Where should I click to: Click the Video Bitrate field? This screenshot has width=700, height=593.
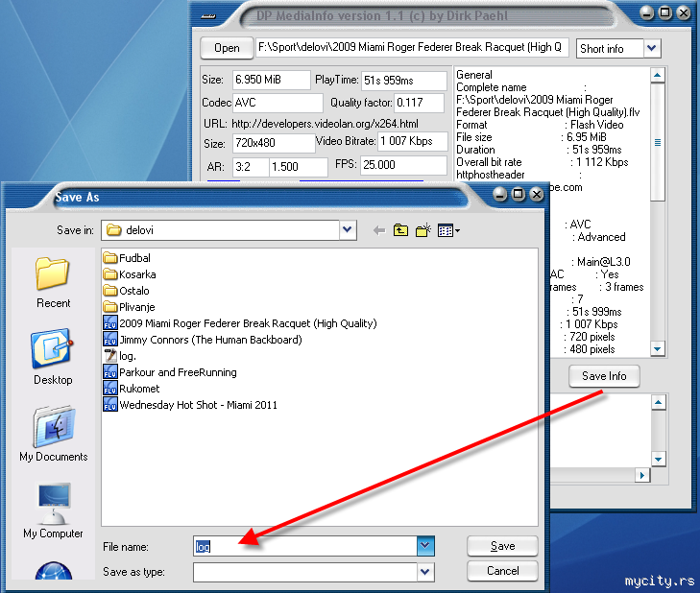coord(412,141)
